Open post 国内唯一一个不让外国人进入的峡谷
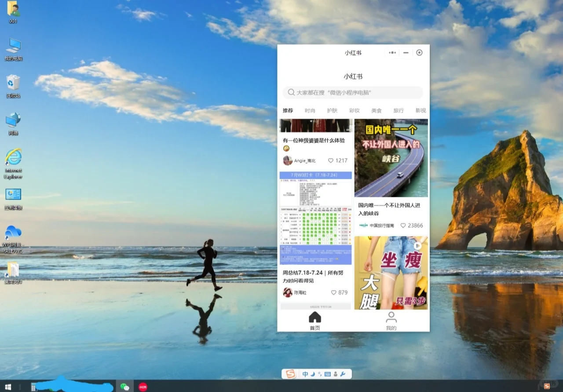563x392 pixels. tap(389, 209)
